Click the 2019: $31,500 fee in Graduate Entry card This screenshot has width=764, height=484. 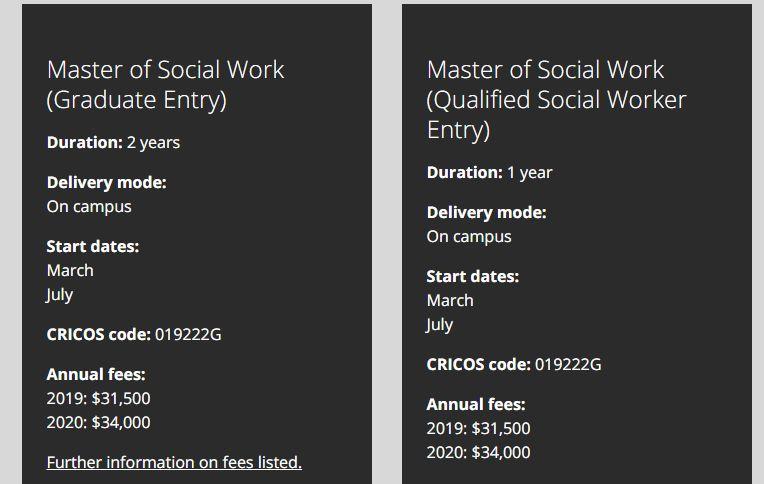click(x=98, y=398)
